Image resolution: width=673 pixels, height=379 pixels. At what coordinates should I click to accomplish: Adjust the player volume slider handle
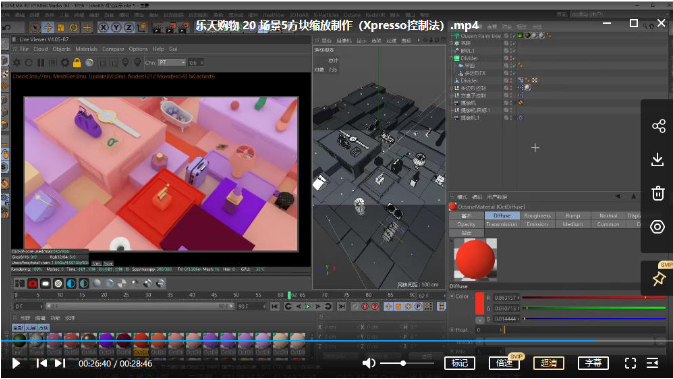tap(403, 363)
